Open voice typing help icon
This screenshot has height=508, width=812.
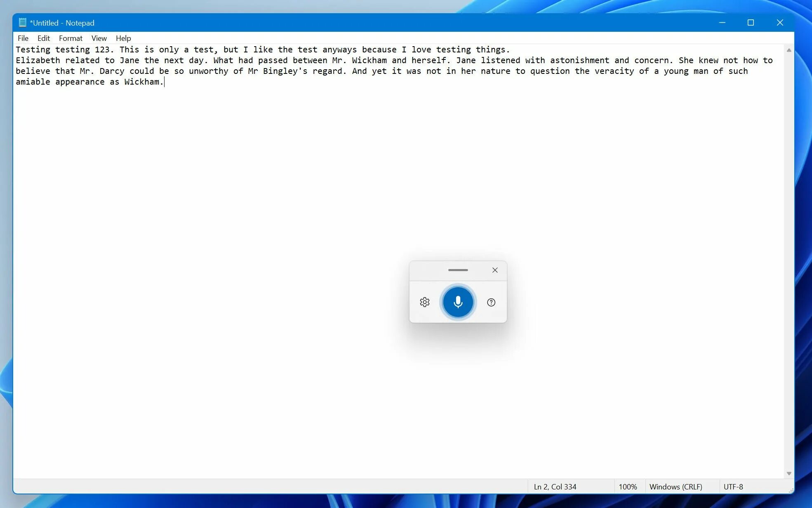[491, 302]
